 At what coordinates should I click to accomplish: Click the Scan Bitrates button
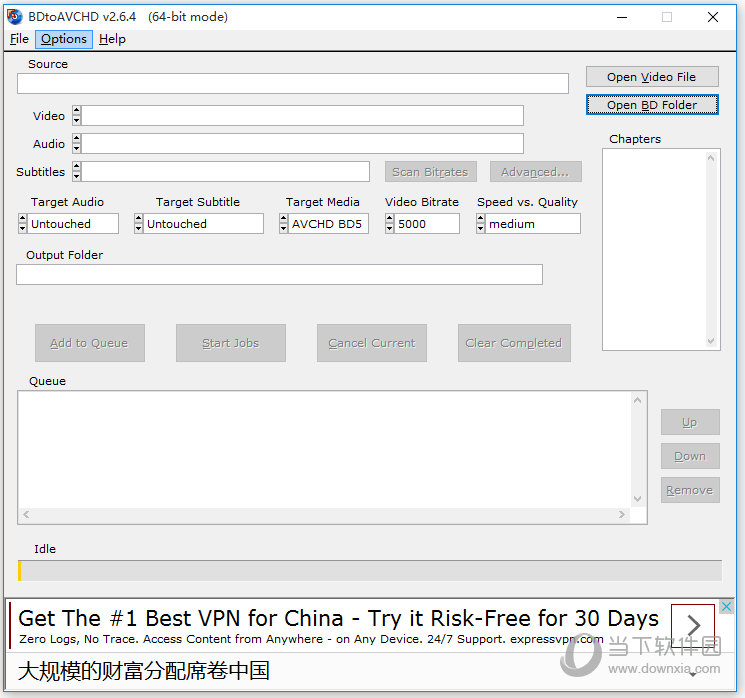point(430,172)
